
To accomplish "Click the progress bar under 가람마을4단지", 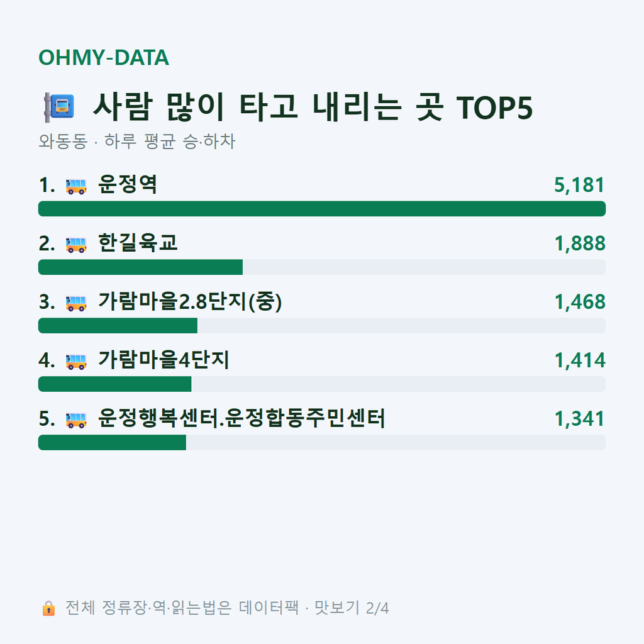I will tap(322, 384).
